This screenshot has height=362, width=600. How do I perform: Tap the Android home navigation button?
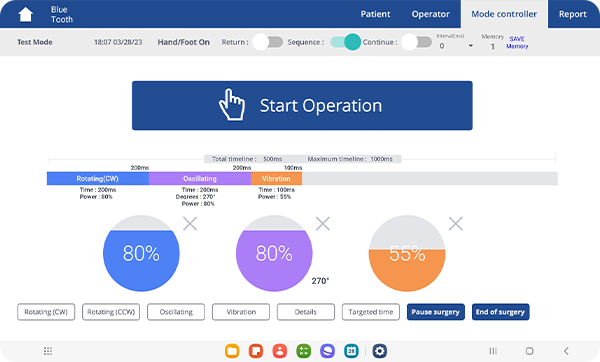530,351
